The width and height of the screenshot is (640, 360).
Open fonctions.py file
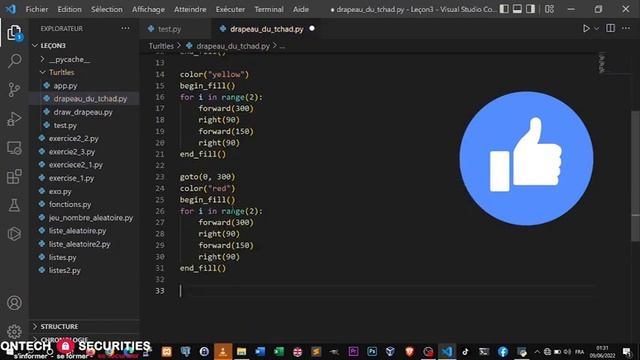(x=84, y=204)
